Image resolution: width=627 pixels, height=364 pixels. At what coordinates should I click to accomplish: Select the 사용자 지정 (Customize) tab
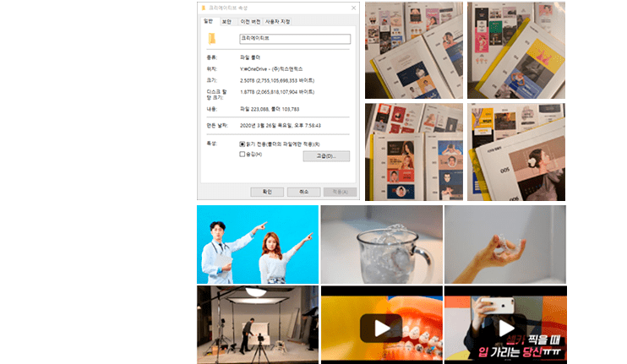point(277,21)
